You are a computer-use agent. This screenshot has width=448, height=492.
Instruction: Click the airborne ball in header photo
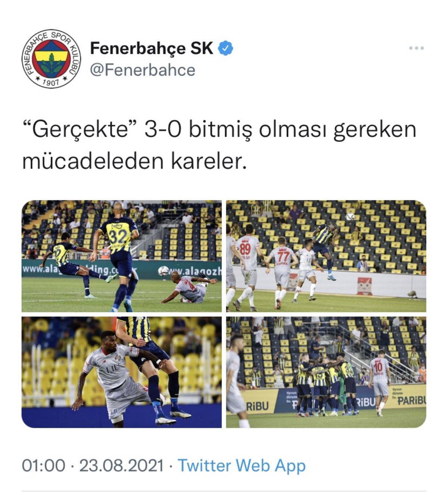pyautogui.click(x=350, y=217)
